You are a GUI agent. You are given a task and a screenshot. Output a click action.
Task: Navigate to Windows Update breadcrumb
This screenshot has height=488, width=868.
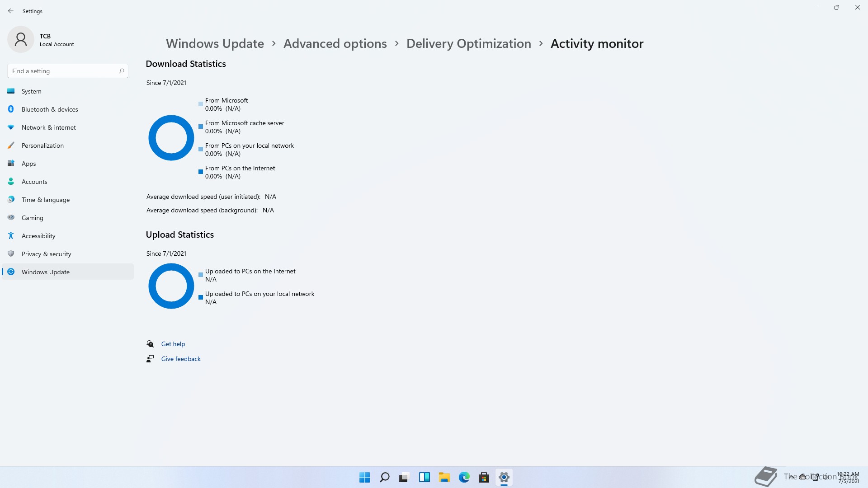pos(215,43)
